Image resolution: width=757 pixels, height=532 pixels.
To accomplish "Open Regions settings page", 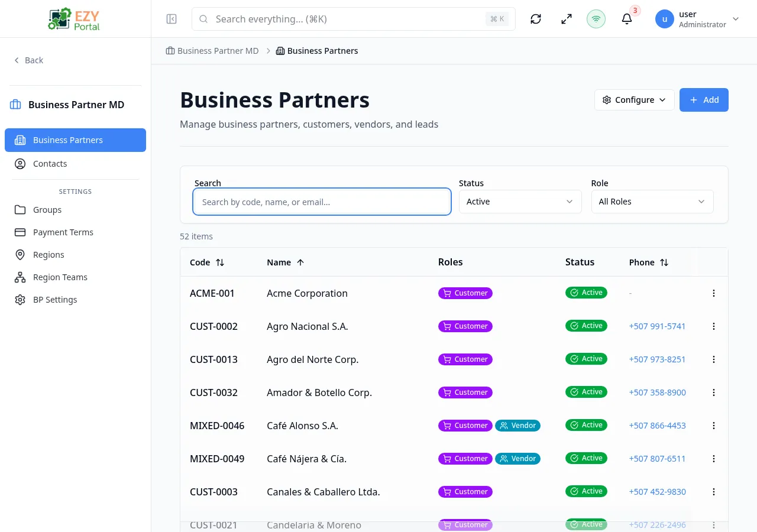I will [75, 255].
